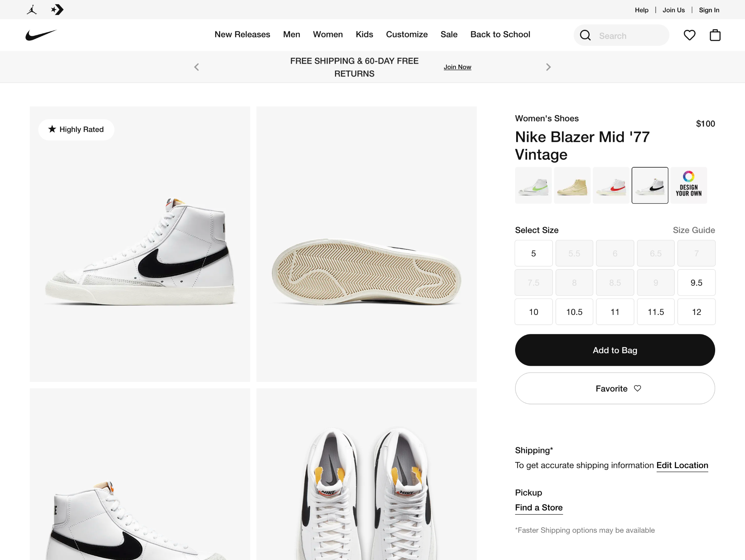745x560 pixels.
Task: Toggle Favorite for this shoe
Action: 614,388
